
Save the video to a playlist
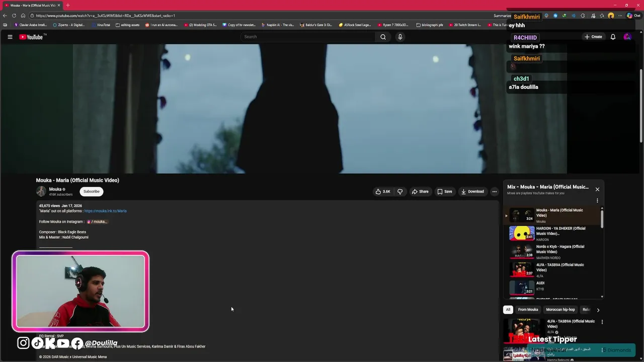click(x=445, y=192)
